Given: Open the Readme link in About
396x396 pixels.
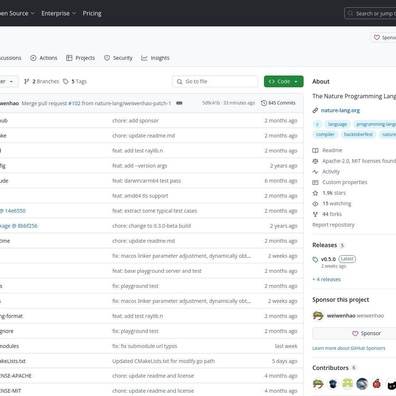Looking at the screenshot, I should 332,150.
